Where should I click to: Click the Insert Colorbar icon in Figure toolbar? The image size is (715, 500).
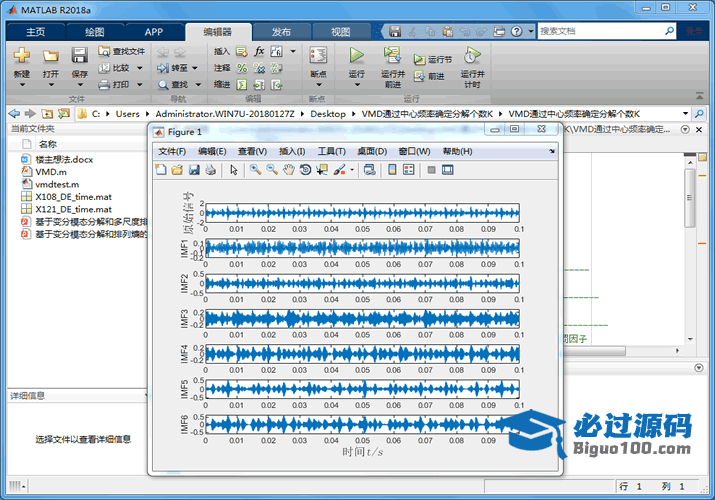(391, 170)
